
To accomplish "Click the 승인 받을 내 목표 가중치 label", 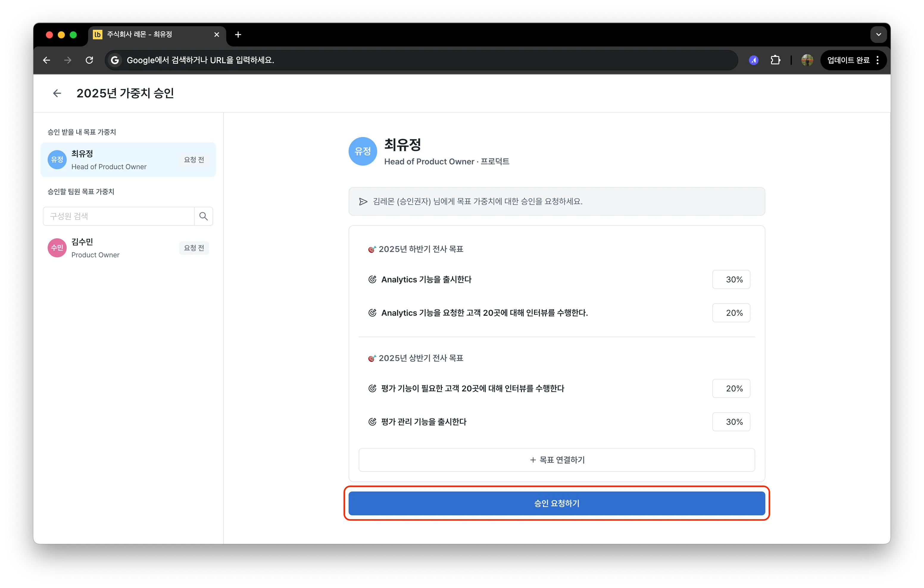I will tap(82, 132).
